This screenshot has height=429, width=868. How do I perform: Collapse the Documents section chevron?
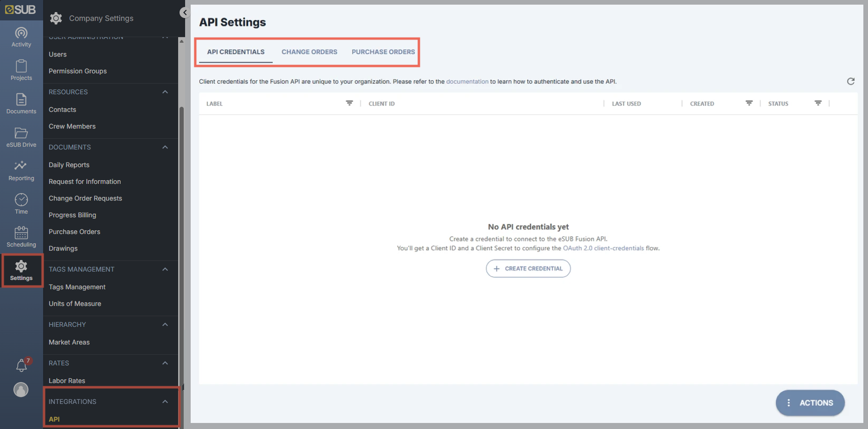pos(165,147)
